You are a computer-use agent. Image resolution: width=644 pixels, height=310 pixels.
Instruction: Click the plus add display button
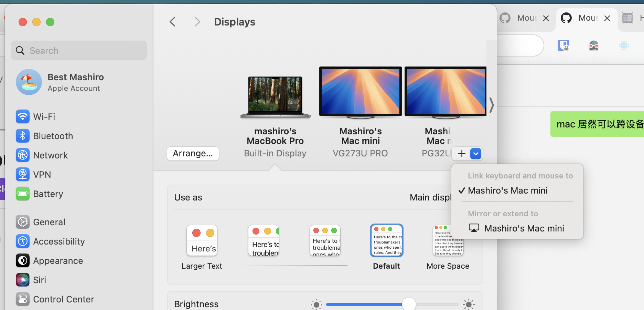point(462,154)
